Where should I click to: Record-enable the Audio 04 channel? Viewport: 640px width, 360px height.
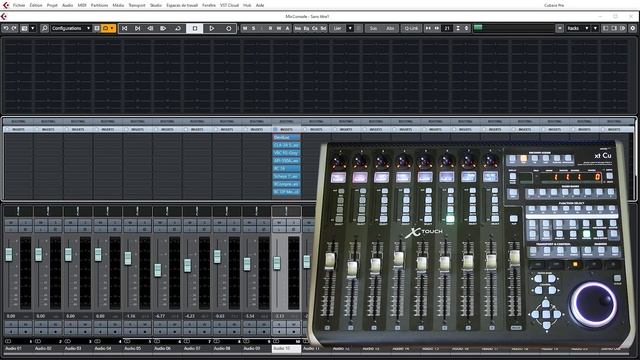[x=115, y=331]
